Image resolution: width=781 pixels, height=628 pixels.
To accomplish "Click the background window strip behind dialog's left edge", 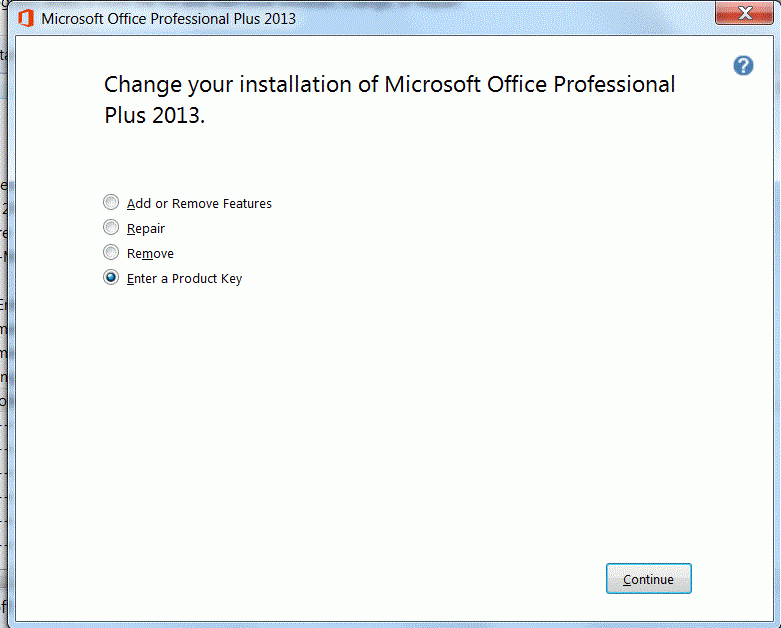I will click(4, 300).
